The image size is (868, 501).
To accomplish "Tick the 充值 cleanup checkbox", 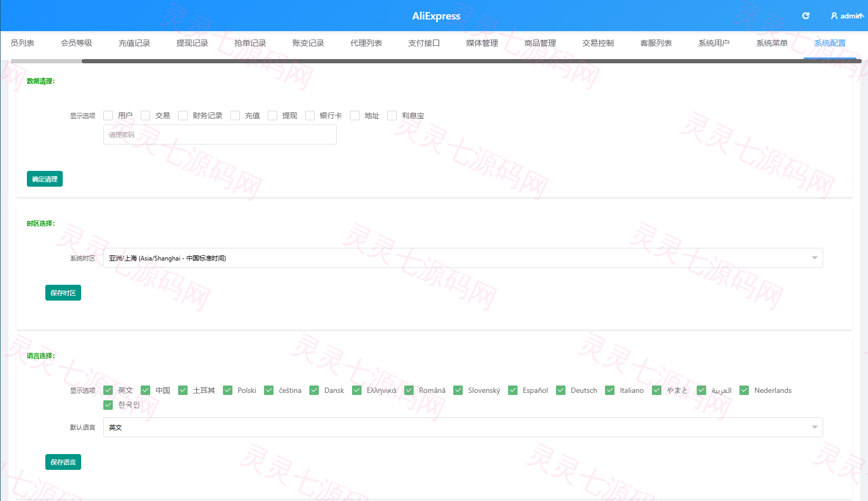I will point(235,115).
